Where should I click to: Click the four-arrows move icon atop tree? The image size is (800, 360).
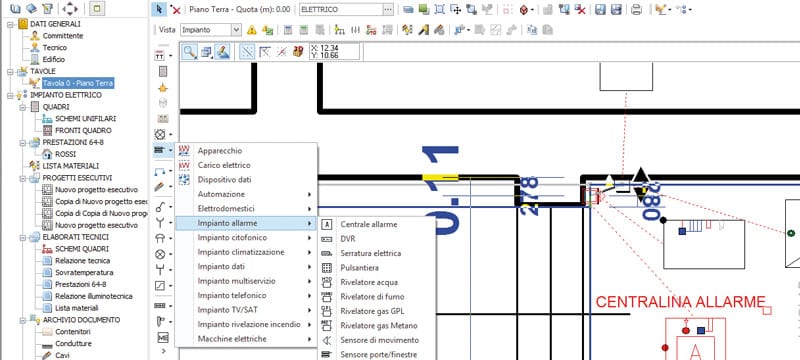(70, 8)
